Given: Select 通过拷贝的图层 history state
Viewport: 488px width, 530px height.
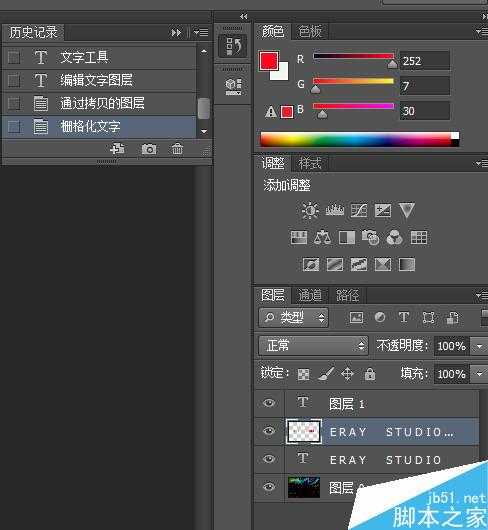Looking at the screenshot, I should [x=99, y=103].
